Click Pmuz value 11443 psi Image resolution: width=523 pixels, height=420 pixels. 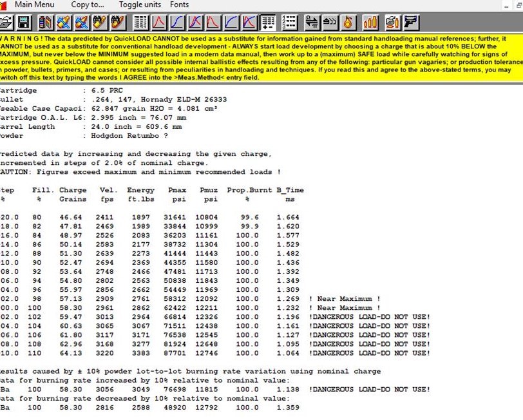(x=207, y=254)
